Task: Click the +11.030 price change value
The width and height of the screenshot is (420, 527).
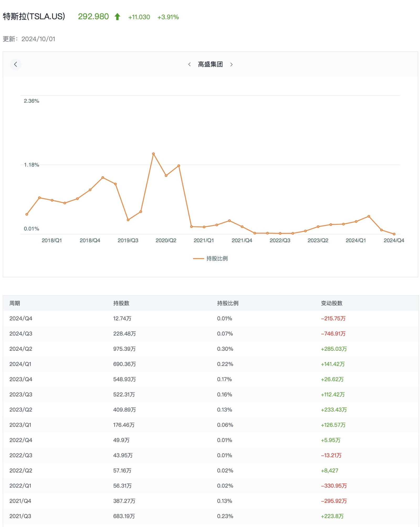Action: [139, 17]
